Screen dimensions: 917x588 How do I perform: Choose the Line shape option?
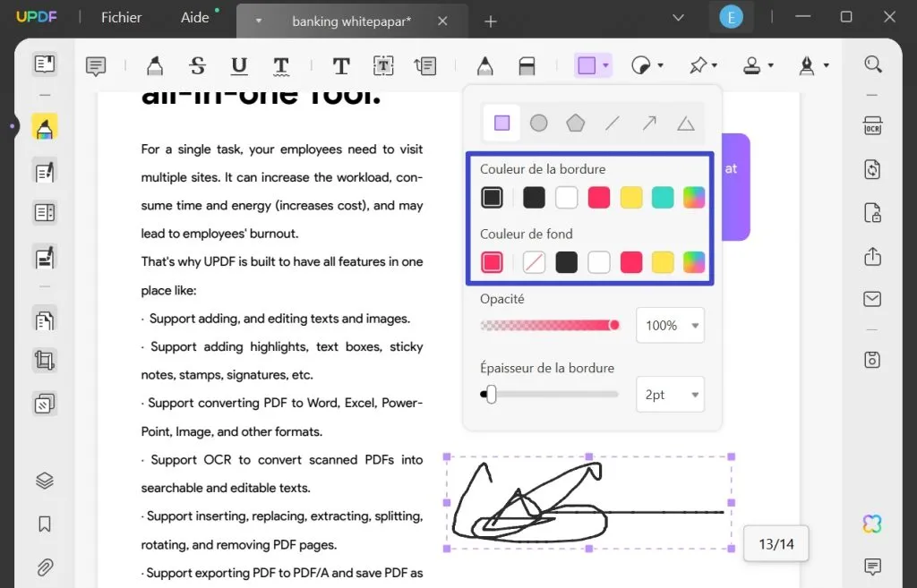[613, 123]
